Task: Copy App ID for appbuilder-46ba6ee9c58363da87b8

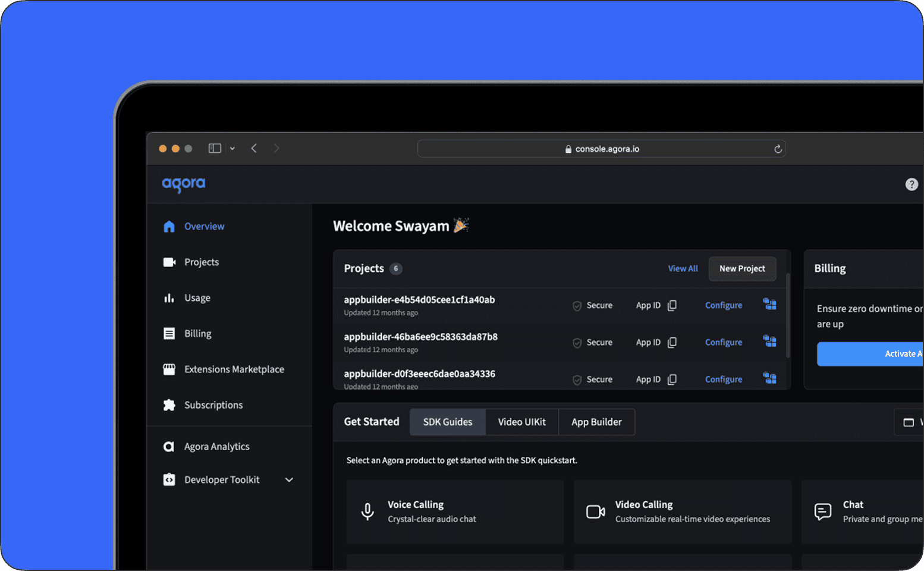Action: (x=672, y=343)
